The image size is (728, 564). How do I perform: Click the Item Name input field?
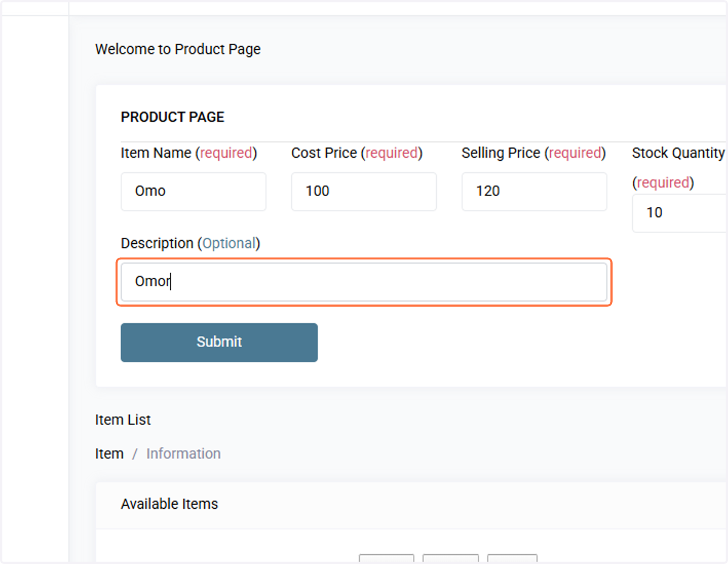coord(194,192)
